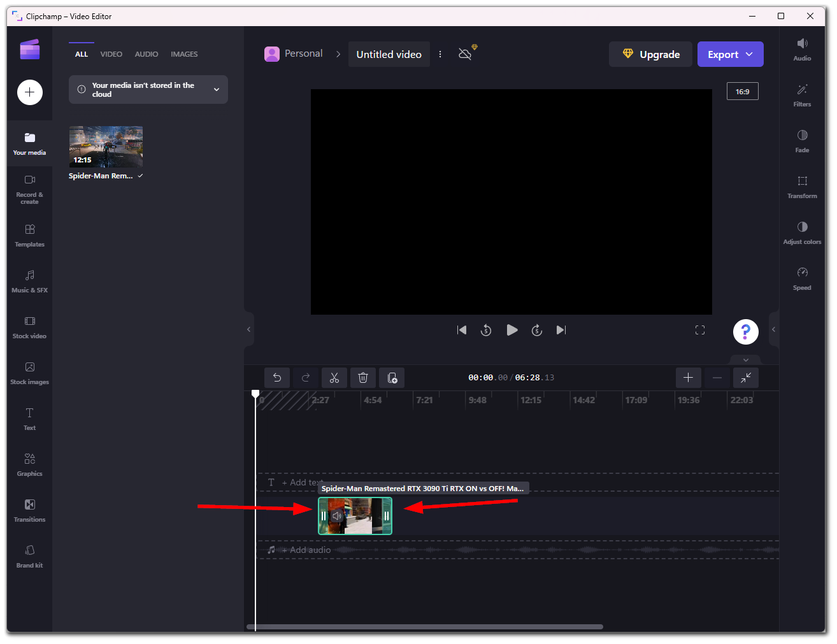The height and width of the screenshot is (644, 837).
Task: Click the cloud sync disabled icon
Action: pos(466,54)
